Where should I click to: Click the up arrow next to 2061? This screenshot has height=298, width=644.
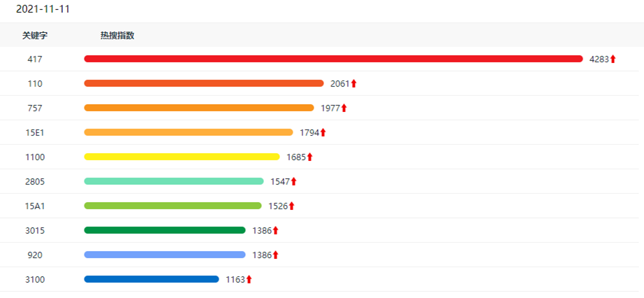(353, 83)
